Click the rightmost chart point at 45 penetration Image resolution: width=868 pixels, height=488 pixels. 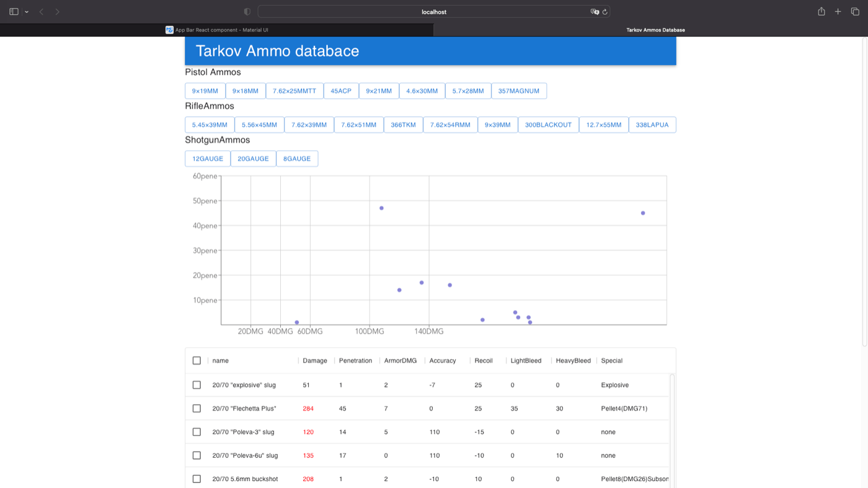(x=643, y=213)
